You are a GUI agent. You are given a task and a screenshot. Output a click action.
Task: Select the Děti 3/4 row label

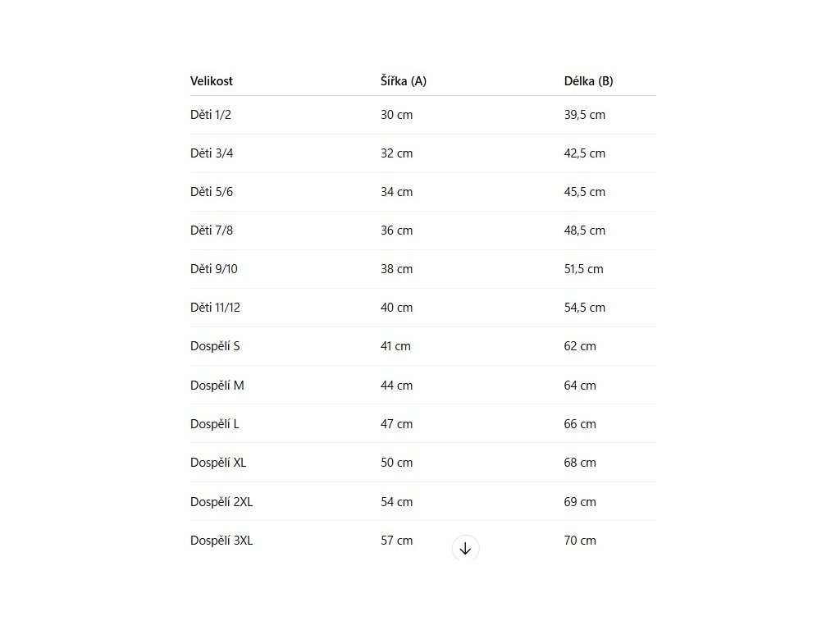pyautogui.click(x=212, y=153)
